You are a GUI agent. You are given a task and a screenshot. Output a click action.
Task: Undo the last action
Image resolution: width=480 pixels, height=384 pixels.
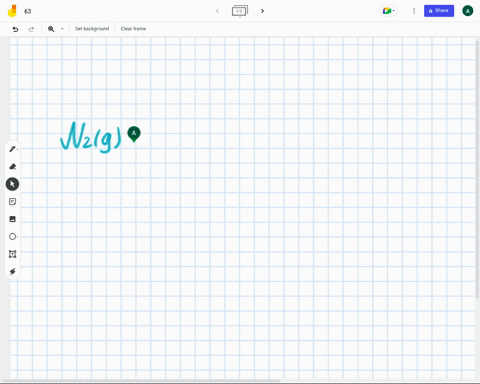pyautogui.click(x=15, y=29)
